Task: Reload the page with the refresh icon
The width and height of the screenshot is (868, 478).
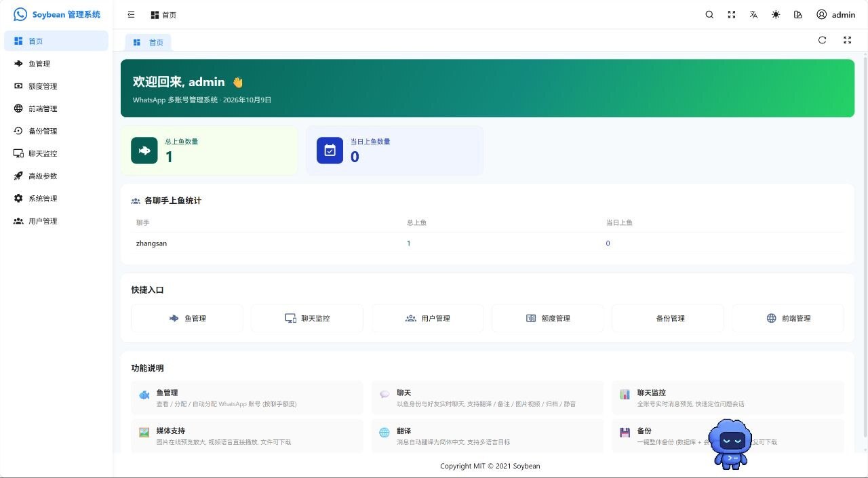Action: click(822, 40)
